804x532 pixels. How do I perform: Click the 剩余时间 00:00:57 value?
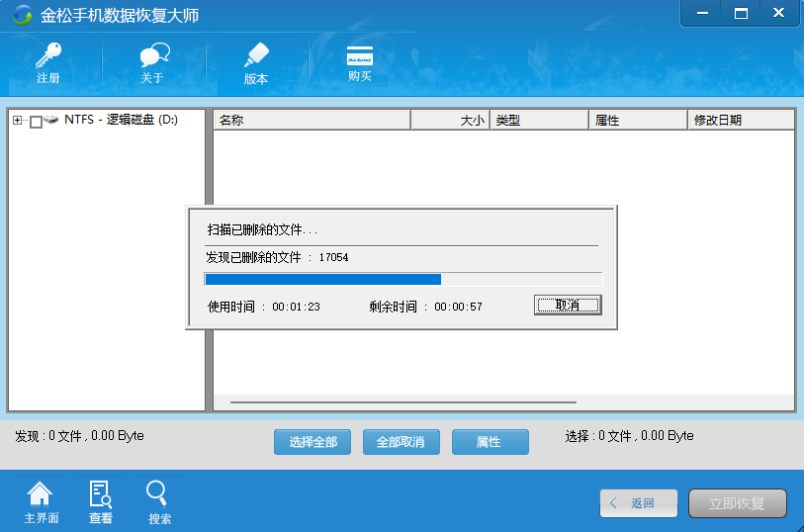(x=458, y=307)
